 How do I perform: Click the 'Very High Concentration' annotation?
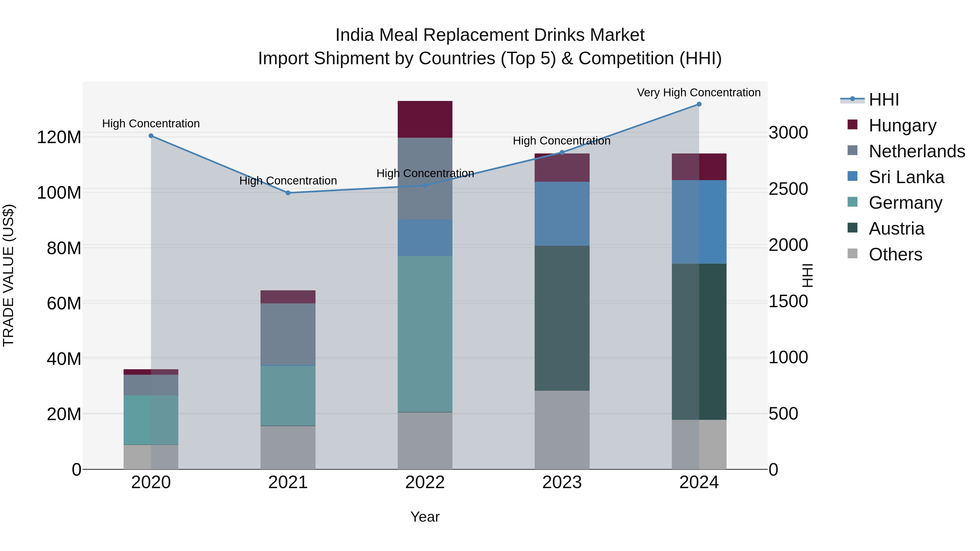[x=699, y=93]
